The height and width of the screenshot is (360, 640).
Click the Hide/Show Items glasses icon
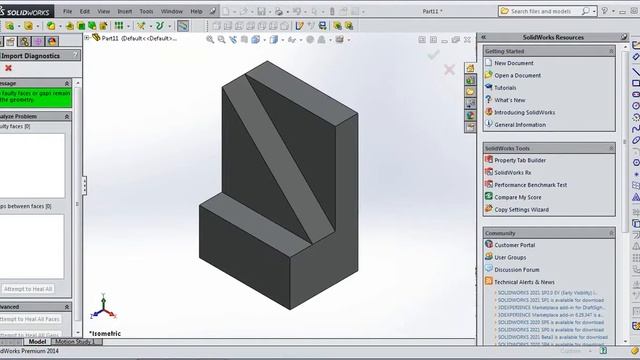[292, 40]
